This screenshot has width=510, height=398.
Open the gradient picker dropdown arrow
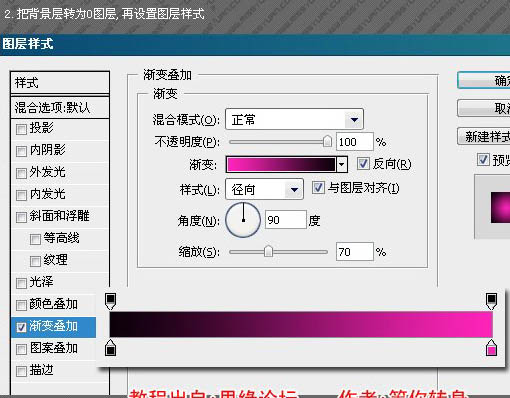click(x=341, y=164)
